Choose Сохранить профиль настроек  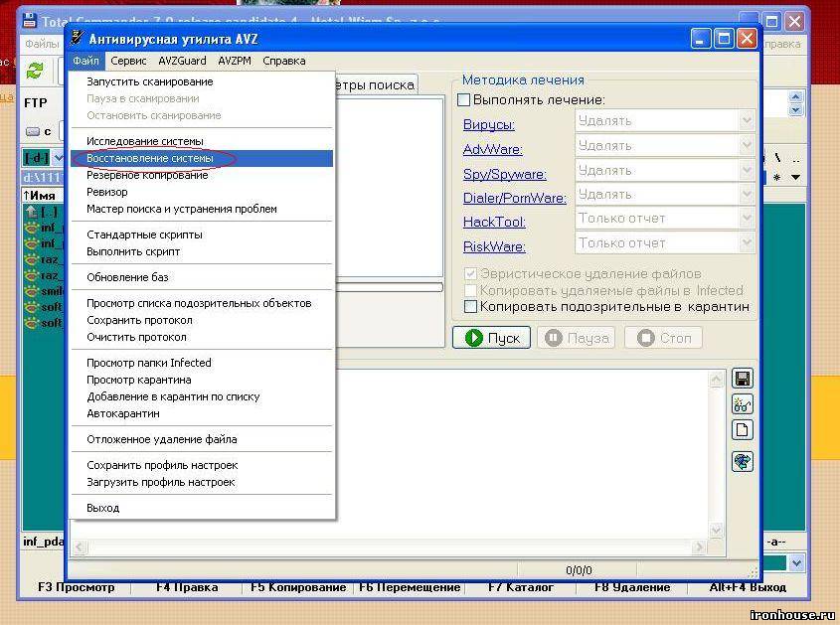(202, 465)
